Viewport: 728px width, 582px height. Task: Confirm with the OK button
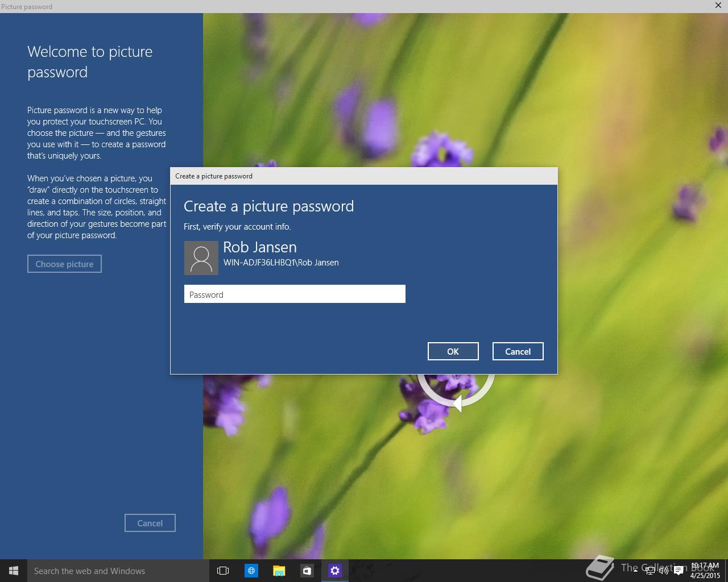point(453,351)
